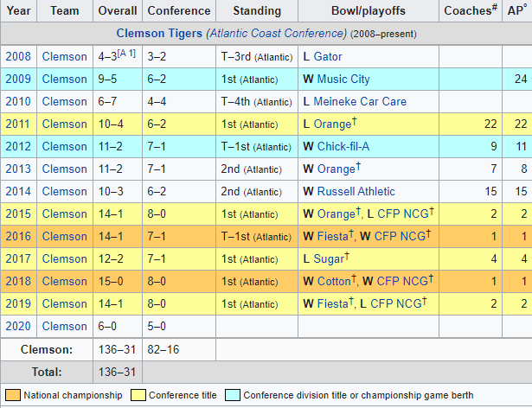Open the Fiesta bowl link in 2016 row
This screenshot has width=532, height=408.
[333, 236]
